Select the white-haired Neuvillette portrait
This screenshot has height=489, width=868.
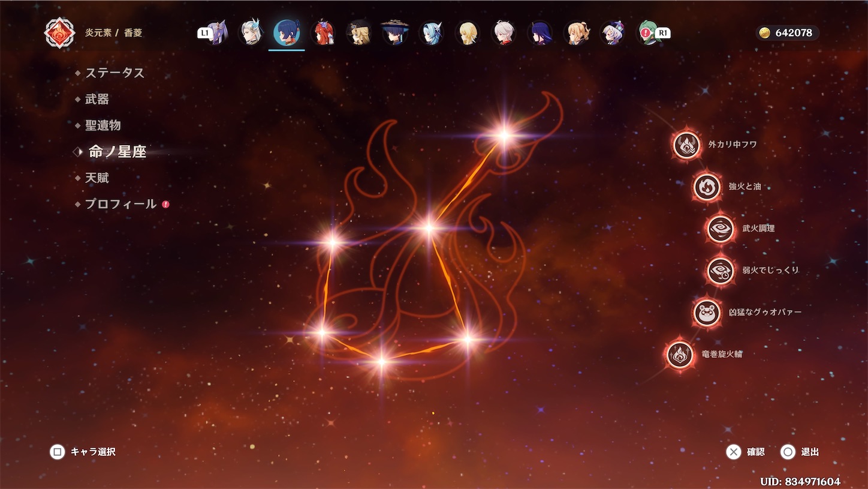251,32
